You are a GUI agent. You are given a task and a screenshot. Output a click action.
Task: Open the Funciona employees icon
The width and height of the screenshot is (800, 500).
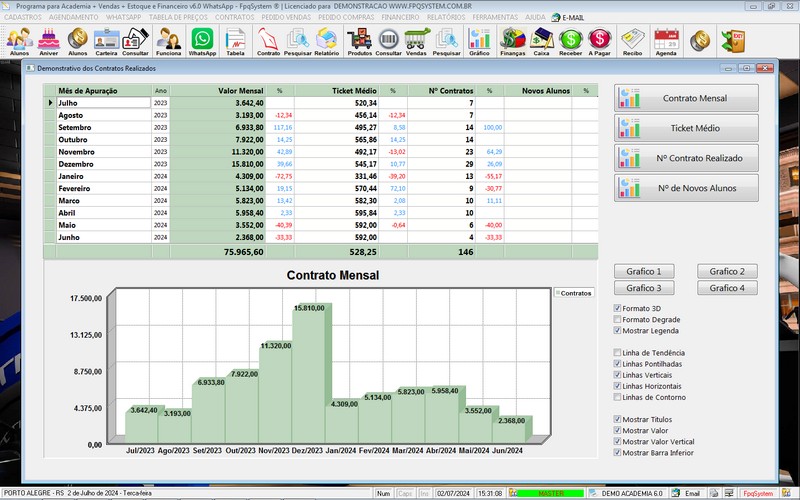(x=168, y=41)
